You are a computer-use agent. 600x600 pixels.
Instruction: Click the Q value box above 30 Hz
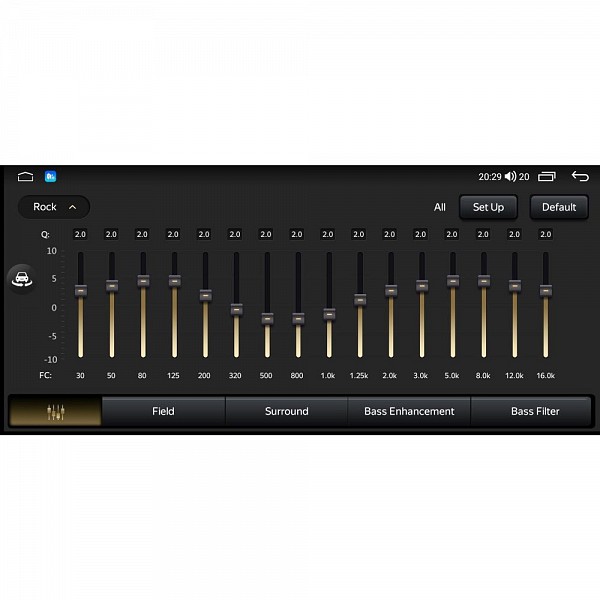click(80, 234)
